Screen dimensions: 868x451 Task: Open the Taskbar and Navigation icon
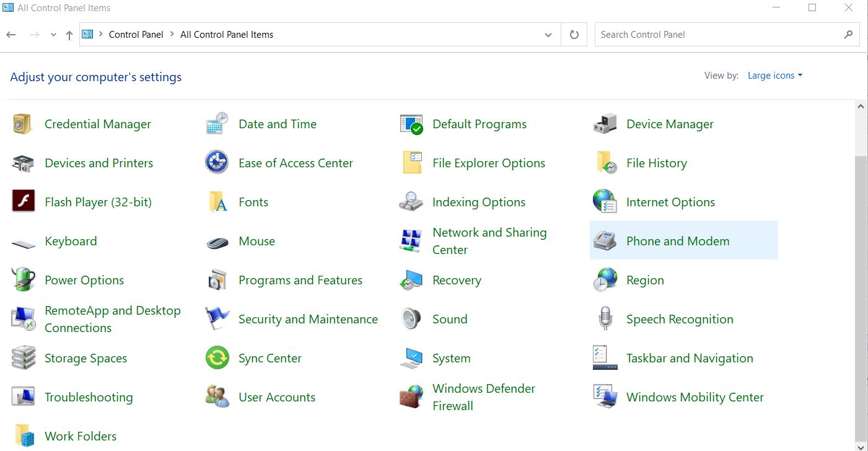click(x=605, y=358)
